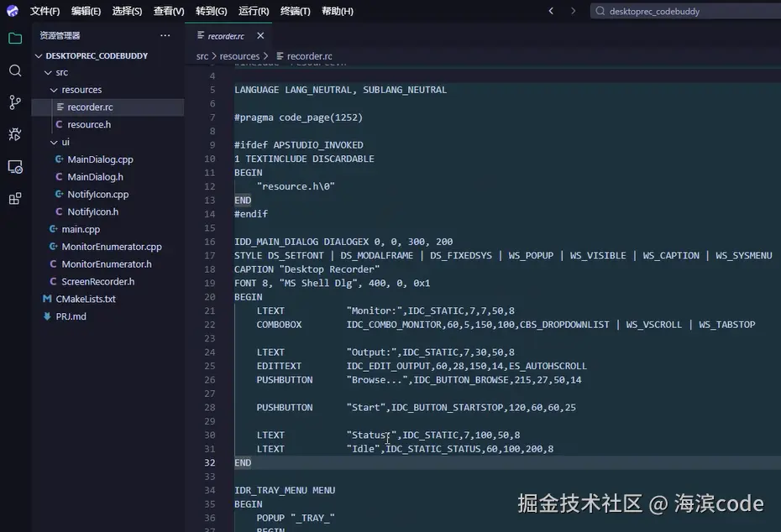The image size is (781, 532).
Task: Open MonitorEnumerator.h in the file tree
Action: click(108, 264)
